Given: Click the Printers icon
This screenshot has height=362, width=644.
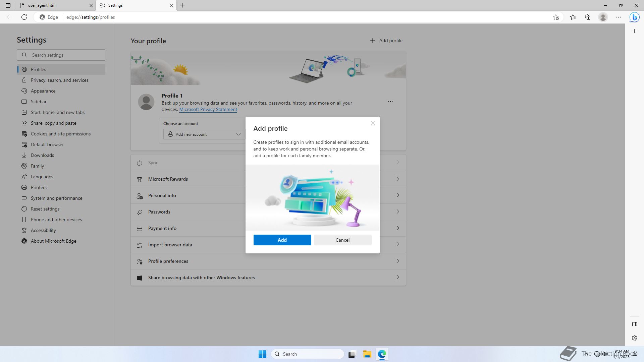Looking at the screenshot, I should (x=24, y=187).
